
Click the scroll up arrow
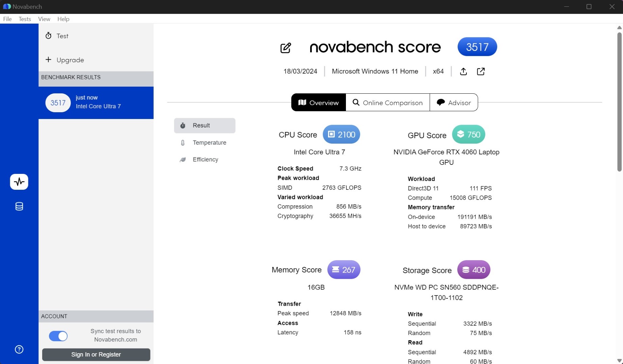[x=619, y=28]
